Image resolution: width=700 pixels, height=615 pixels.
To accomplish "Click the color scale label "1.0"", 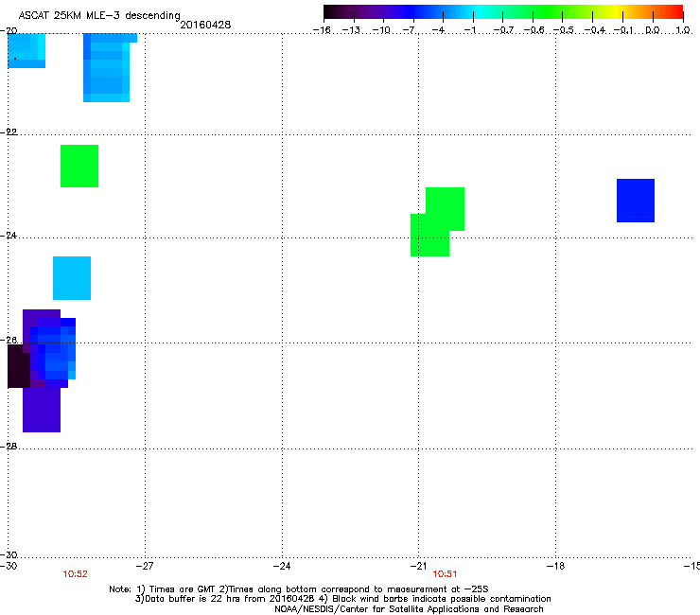I will pos(683,30).
